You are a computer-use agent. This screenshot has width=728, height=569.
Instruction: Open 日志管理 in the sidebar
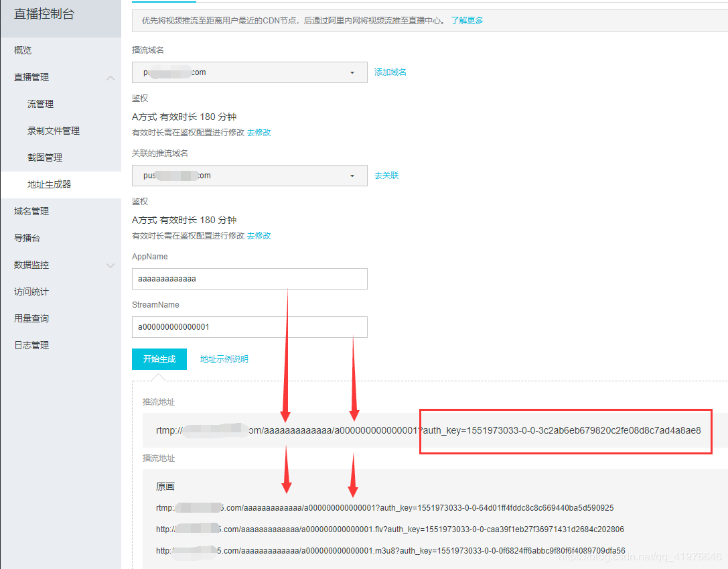point(31,345)
